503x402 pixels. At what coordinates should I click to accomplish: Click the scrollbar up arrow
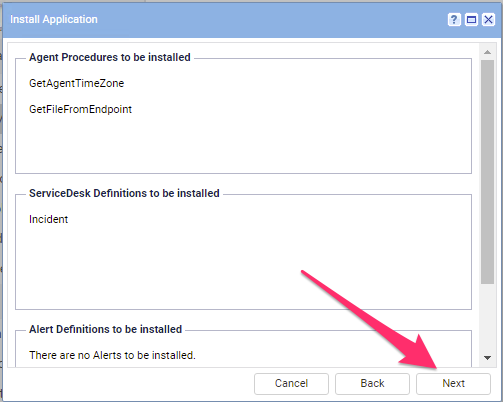click(487, 52)
